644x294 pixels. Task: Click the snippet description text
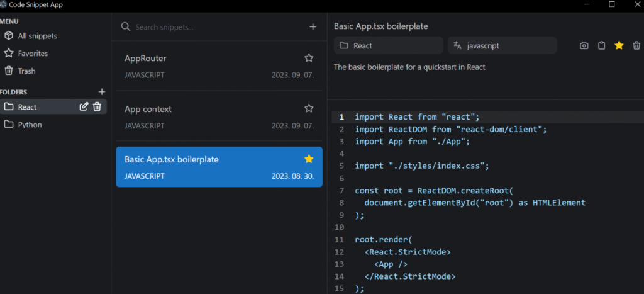coord(409,67)
